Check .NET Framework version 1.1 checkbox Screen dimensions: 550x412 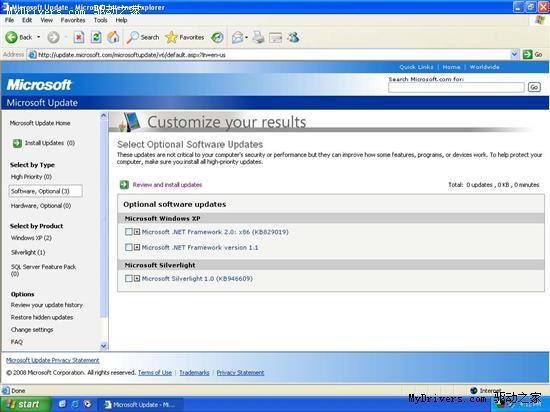click(129, 248)
